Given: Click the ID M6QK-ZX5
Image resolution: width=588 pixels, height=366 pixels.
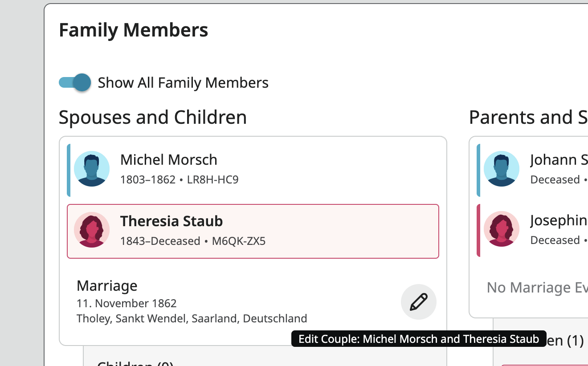Looking at the screenshot, I should tap(238, 241).
